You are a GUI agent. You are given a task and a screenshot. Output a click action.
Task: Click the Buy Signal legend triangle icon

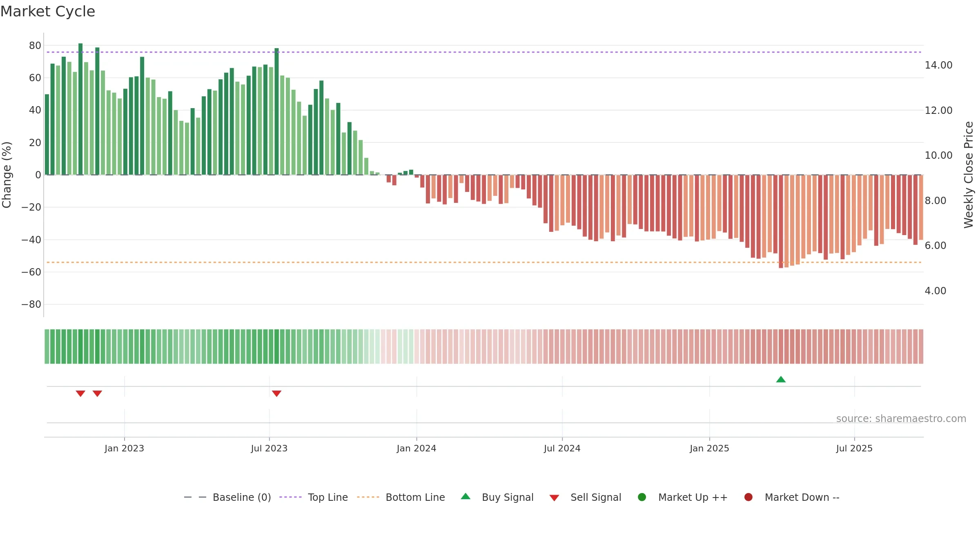tap(465, 496)
